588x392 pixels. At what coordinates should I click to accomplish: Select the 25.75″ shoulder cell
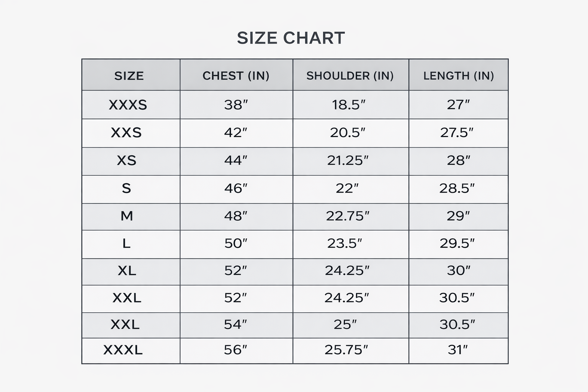coord(346,350)
